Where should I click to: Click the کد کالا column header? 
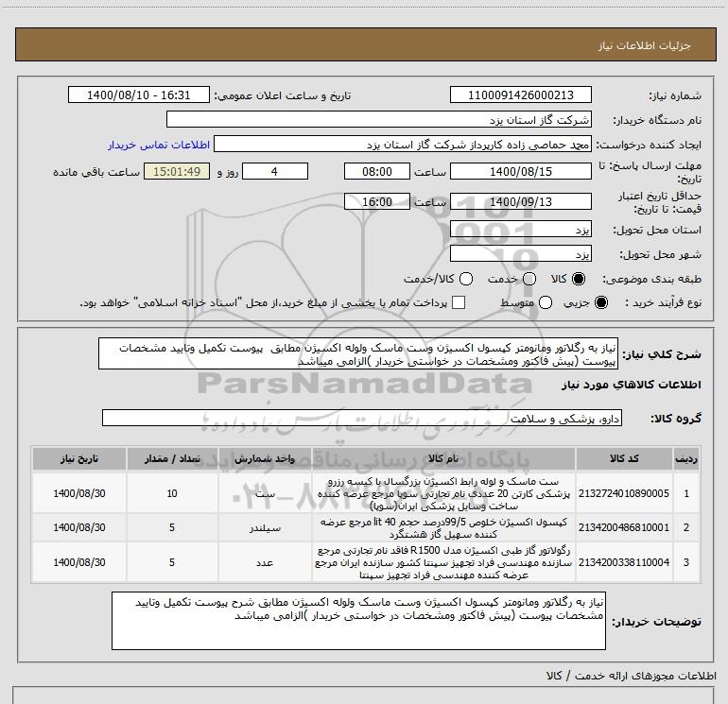tap(624, 458)
